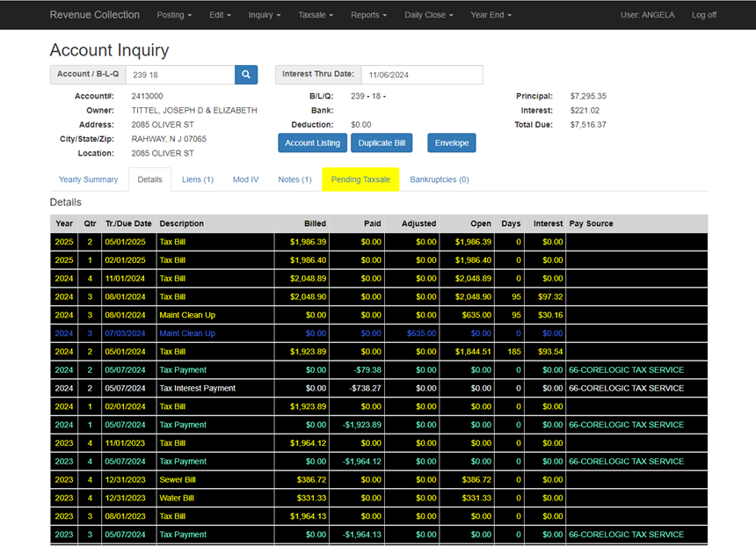Select the 05/01/2025 Tax Bill row date
The image size is (756, 555).
(x=126, y=242)
